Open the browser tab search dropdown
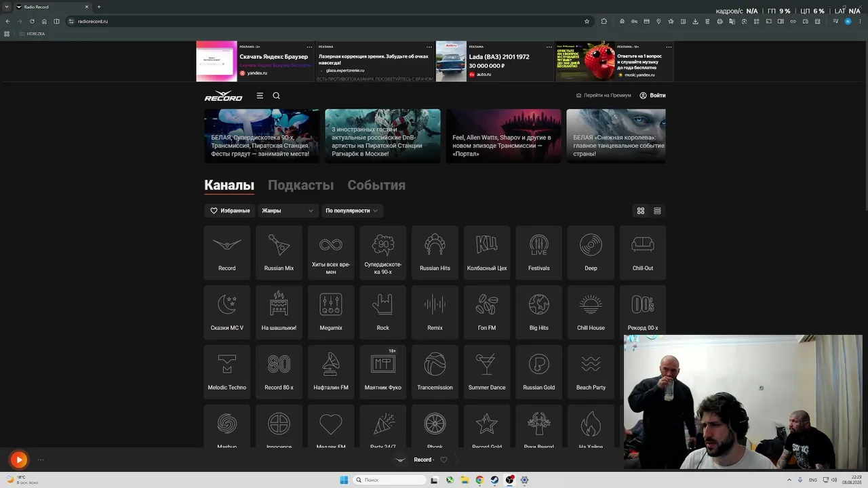This screenshot has width=868, height=488. point(7,7)
